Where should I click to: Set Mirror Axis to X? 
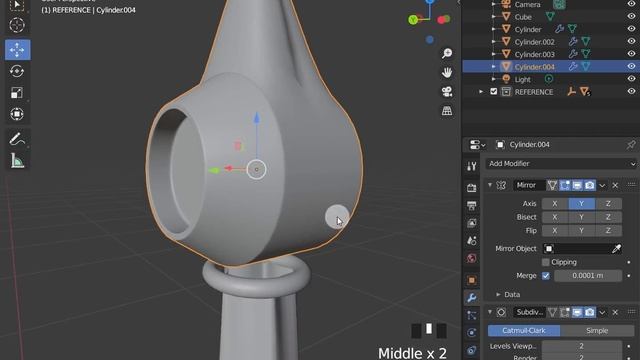pyautogui.click(x=555, y=204)
